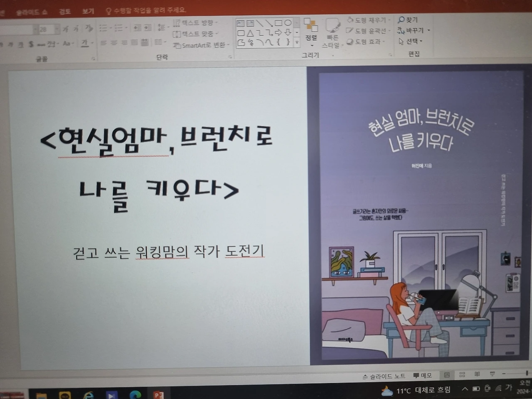Open the 보기 ribbon tab
532x399 pixels.
coord(88,11)
